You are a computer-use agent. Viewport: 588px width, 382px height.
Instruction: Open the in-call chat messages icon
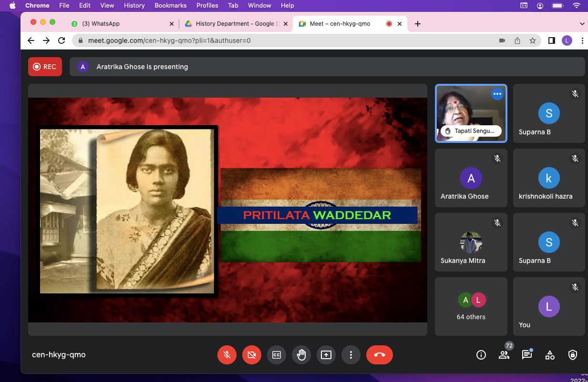526,355
